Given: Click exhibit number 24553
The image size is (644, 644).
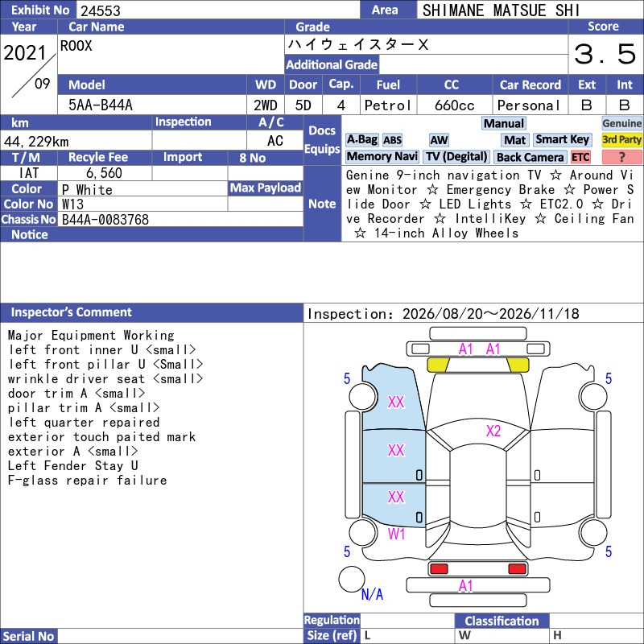Looking at the screenshot, I should coord(100,10).
